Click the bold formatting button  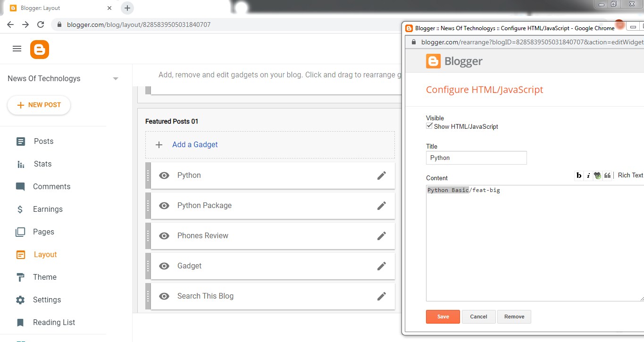(x=579, y=175)
